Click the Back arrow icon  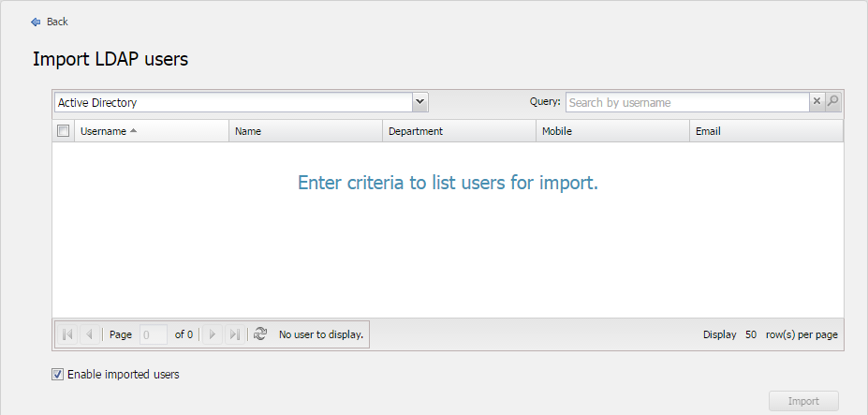coord(36,22)
